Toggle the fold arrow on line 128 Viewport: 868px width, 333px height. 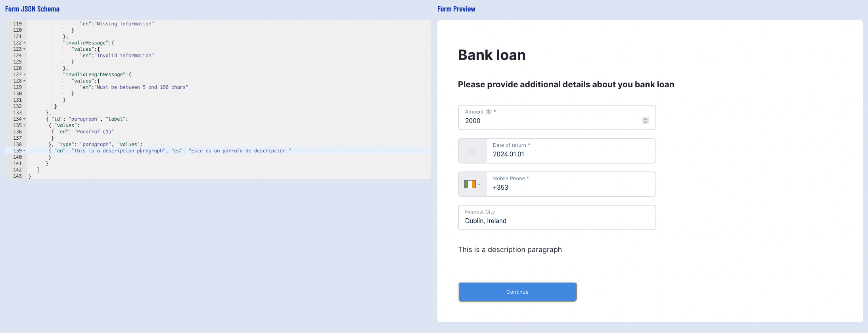click(25, 81)
